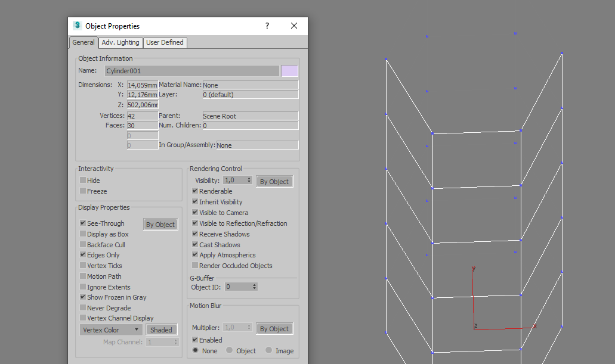615x364 pixels.
Task: Enable Vertex Channel Display
Action: tap(83, 318)
